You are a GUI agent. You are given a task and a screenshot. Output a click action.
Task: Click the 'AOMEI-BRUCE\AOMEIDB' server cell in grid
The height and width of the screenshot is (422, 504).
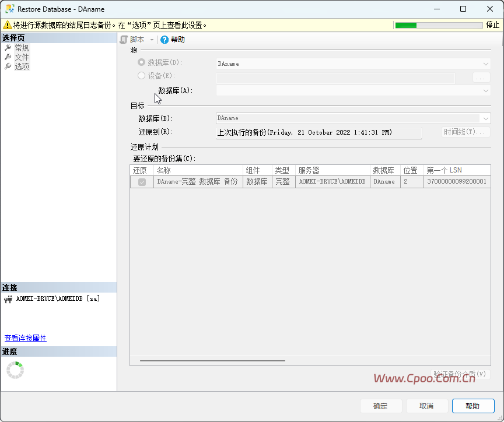pyautogui.click(x=332, y=182)
